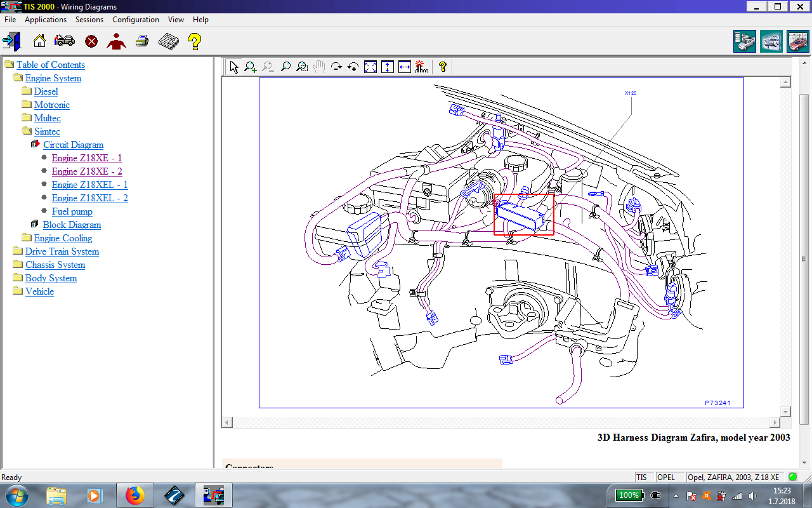The image size is (812, 508).
Task: Click the red highlighted connector box in diagram
Action: (x=523, y=215)
